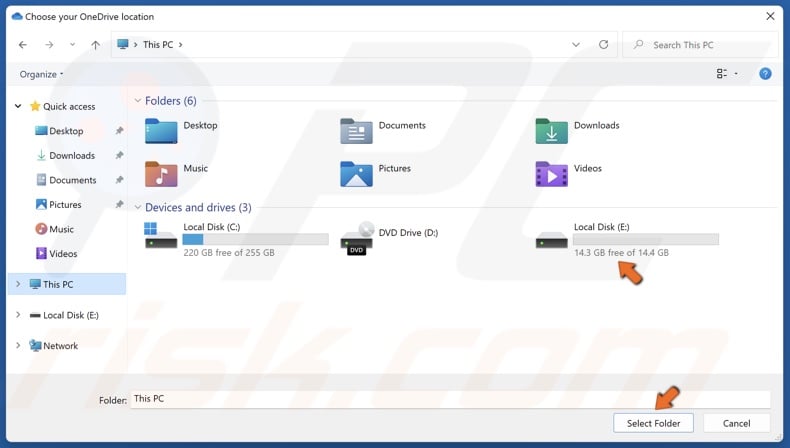Viewport: 790px width, 448px height.
Task: Open the view options dropdown arrow
Action: click(736, 74)
